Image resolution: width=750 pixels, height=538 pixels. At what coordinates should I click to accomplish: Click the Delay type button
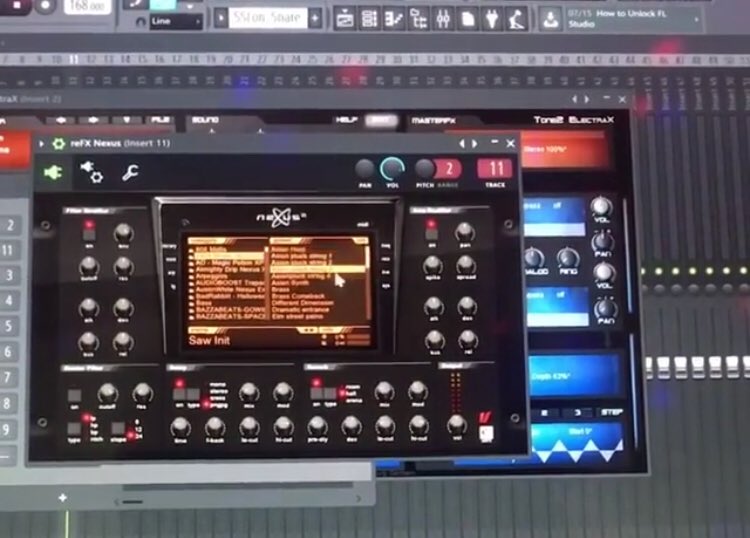(193, 394)
